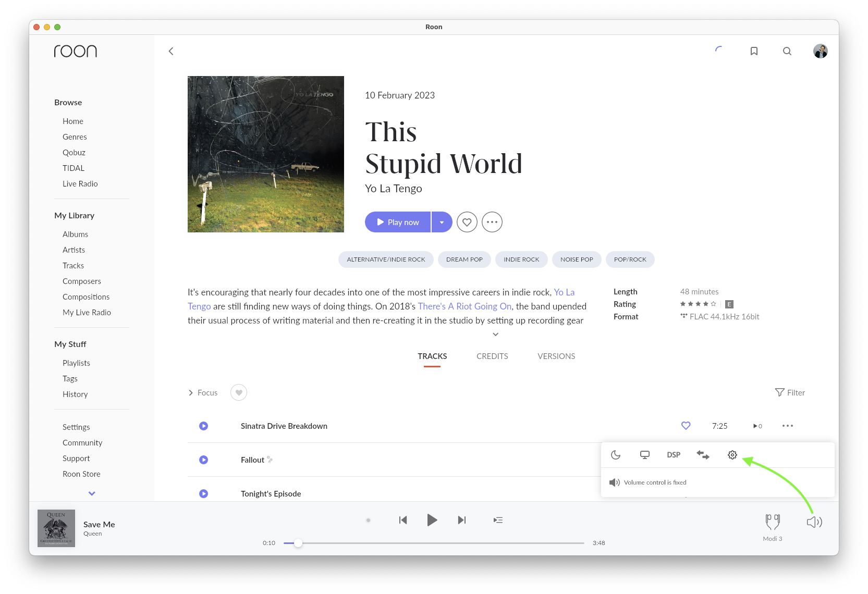Open the There's A Riot Going On link

464,306
